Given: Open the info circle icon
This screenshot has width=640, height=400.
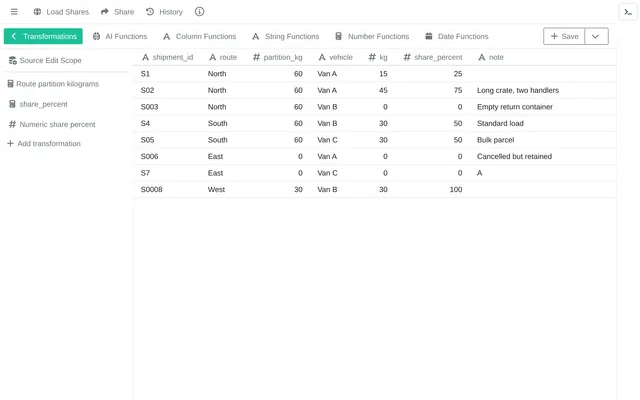Looking at the screenshot, I should pyautogui.click(x=199, y=12).
